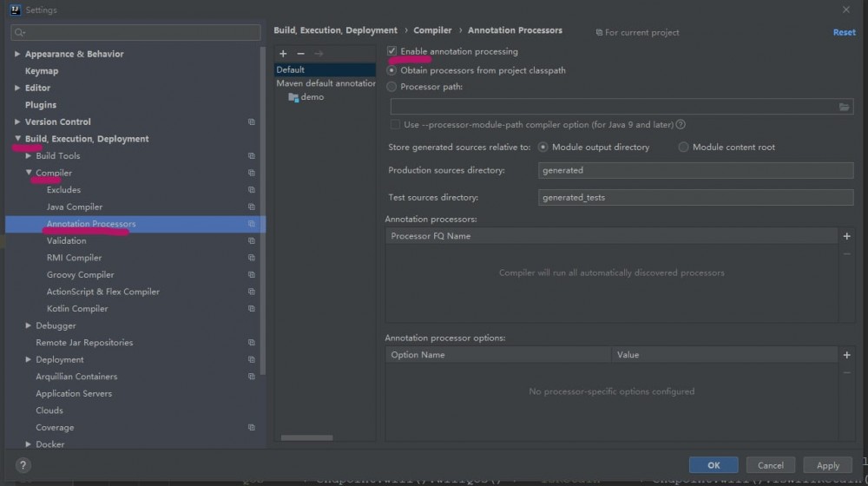Click project-level icon beside Arquillian Containers
868x486 pixels.
[x=252, y=377]
